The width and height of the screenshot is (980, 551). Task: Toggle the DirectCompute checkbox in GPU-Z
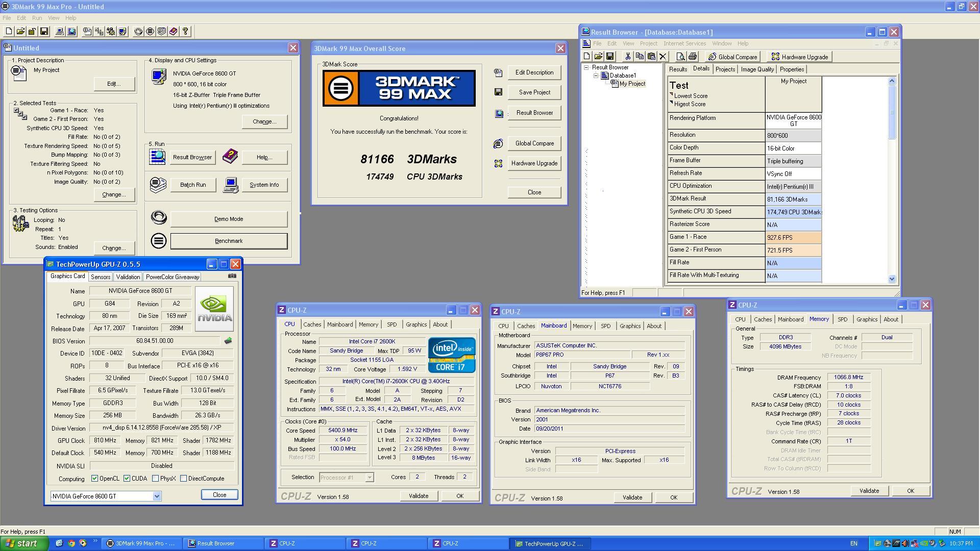tap(183, 479)
